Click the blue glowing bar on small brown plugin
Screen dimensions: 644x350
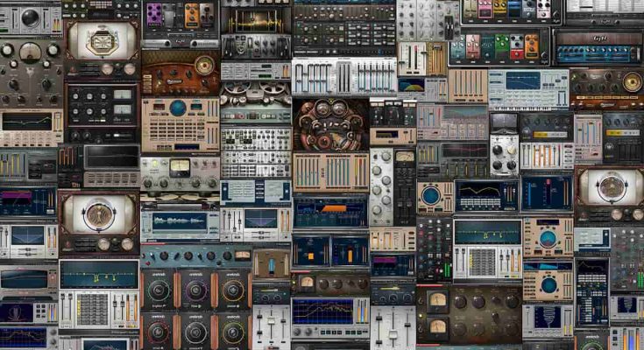(x=271, y=265)
